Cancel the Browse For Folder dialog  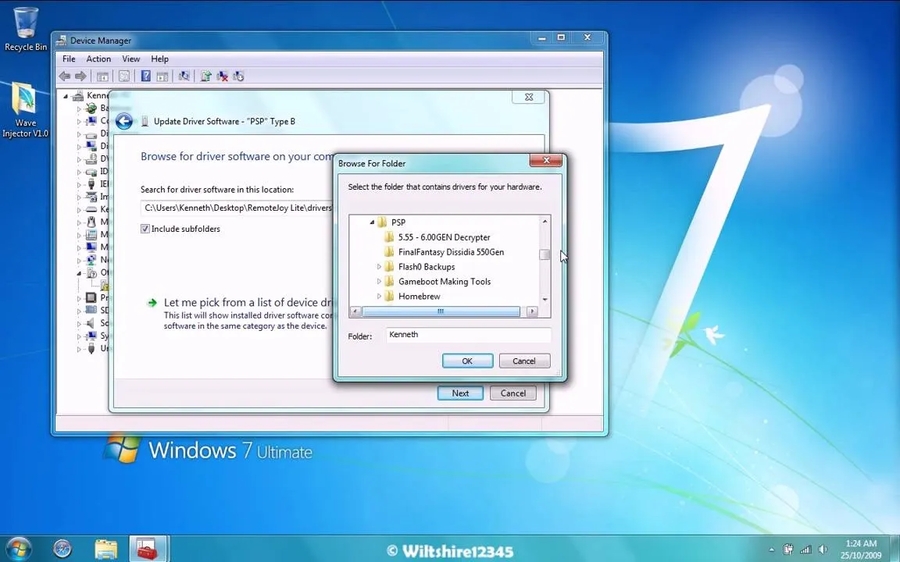524,361
